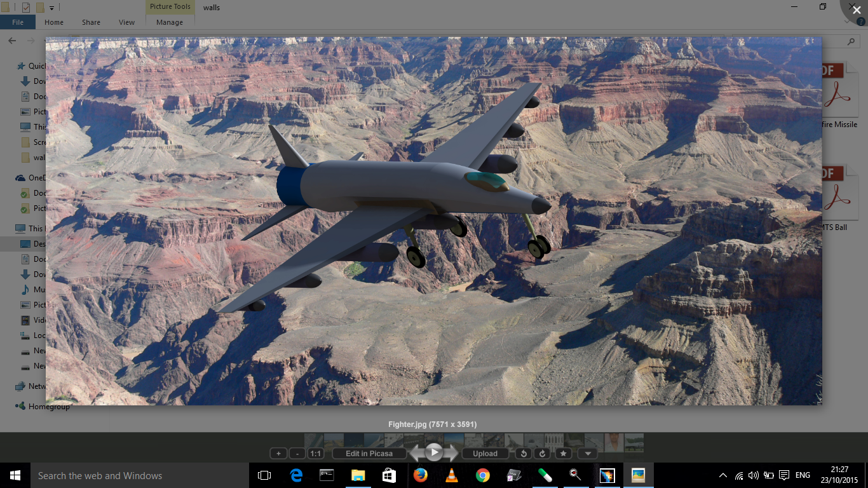Click the 'Search the web and Windows' box
The image size is (868, 488).
(139, 475)
